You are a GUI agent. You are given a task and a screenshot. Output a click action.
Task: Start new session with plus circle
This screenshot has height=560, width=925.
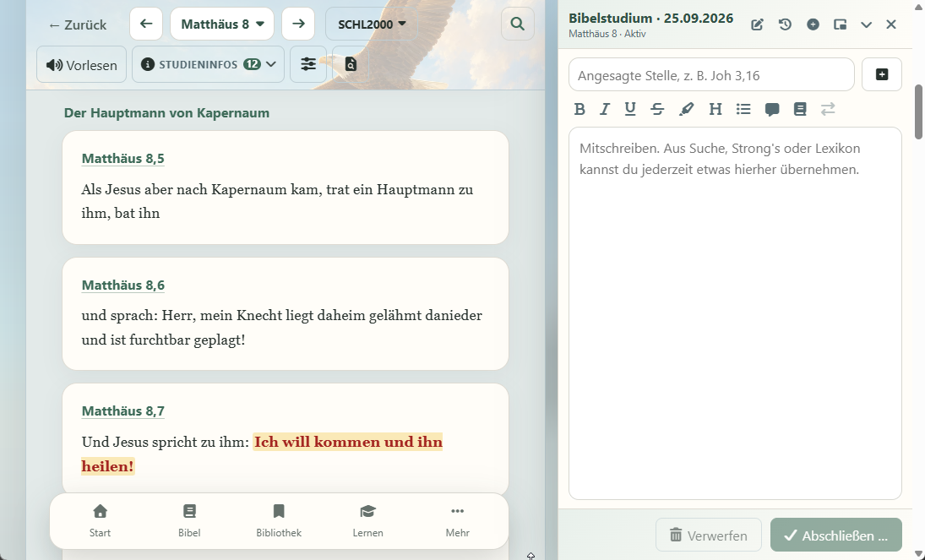click(813, 24)
